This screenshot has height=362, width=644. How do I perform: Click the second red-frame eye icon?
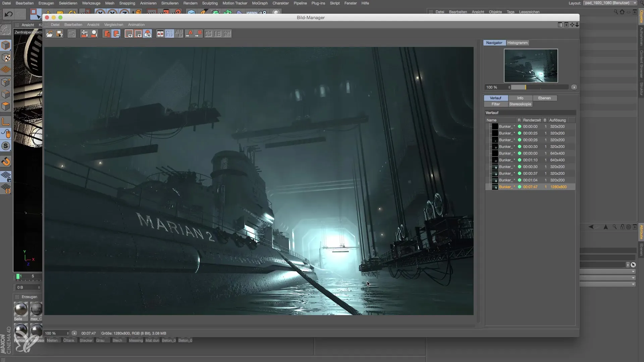[x=138, y=34]
